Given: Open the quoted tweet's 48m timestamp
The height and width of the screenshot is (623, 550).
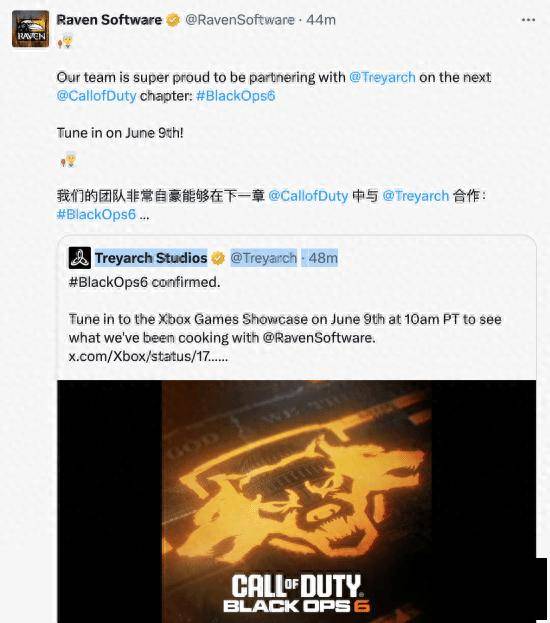Looking at the screenshot, I should point(323,258).
